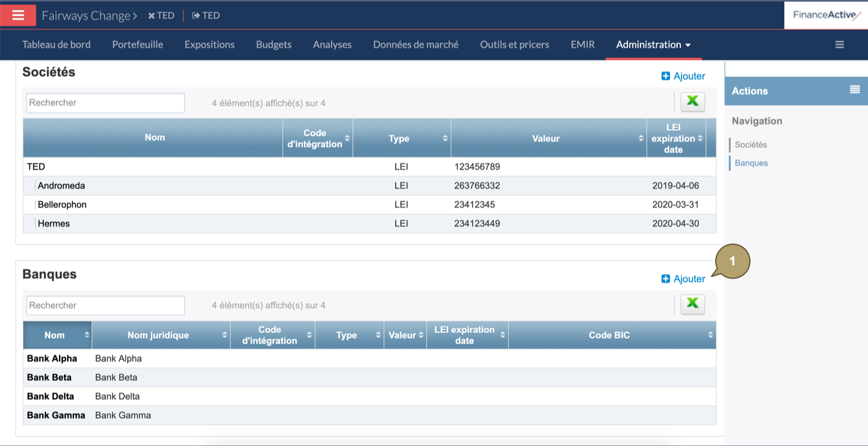Sort Sociétés table by Valeur
Image resolution: width=868 pixels, height=446 pixels.
click(x=549, y=138)
